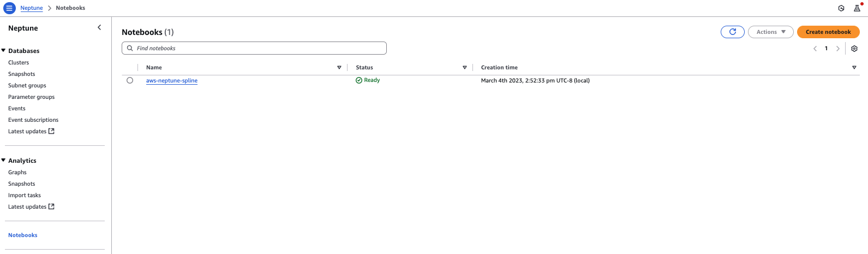The image size is (868, 254).
Task: Click the Neptune breadcrumb link
Action: 32,8
